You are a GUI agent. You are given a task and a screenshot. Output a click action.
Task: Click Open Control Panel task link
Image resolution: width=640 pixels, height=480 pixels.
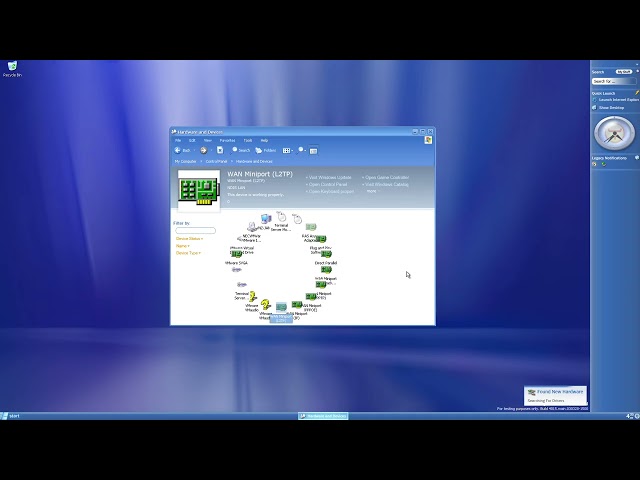point(328,184)
